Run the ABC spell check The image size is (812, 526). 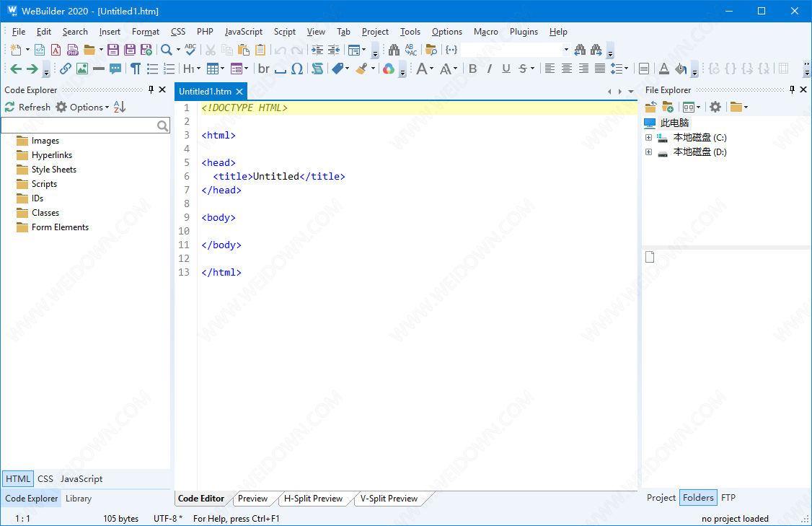[190, 50]
